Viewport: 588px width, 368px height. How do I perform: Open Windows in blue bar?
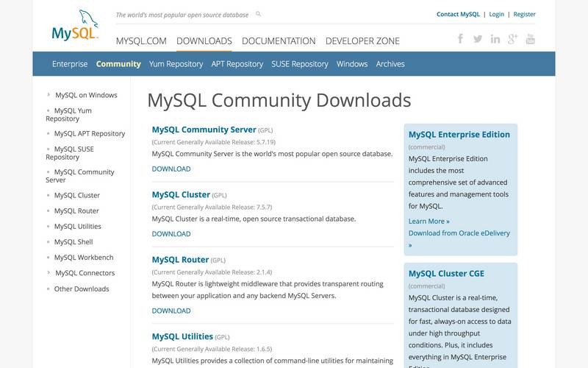(x=352, y=64)
